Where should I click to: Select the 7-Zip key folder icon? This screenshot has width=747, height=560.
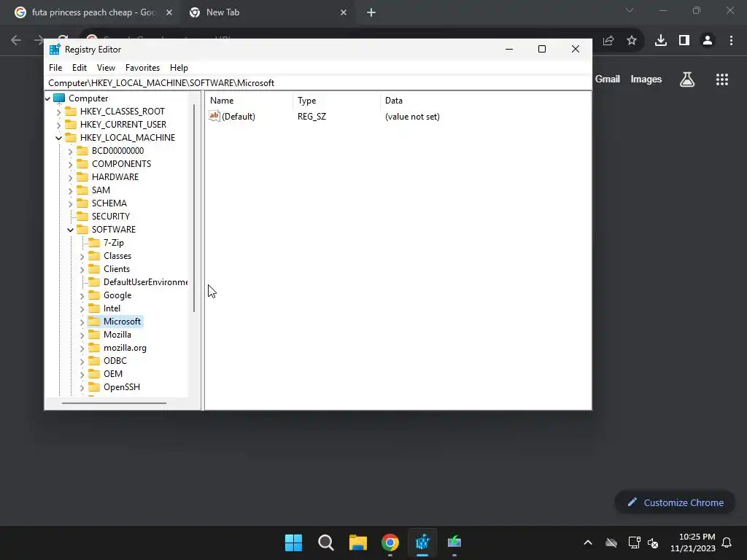pos(94,243)
